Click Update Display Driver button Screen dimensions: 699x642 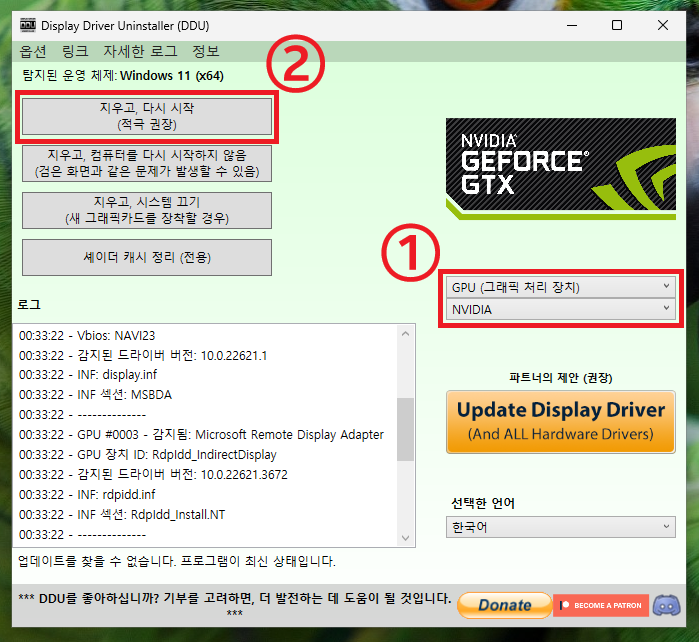pos(561,422)
